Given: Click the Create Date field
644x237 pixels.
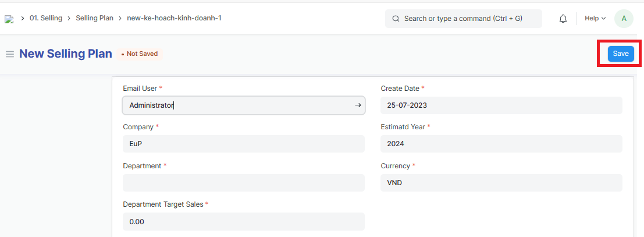Looking at the screenshot, I should point(501,105).
